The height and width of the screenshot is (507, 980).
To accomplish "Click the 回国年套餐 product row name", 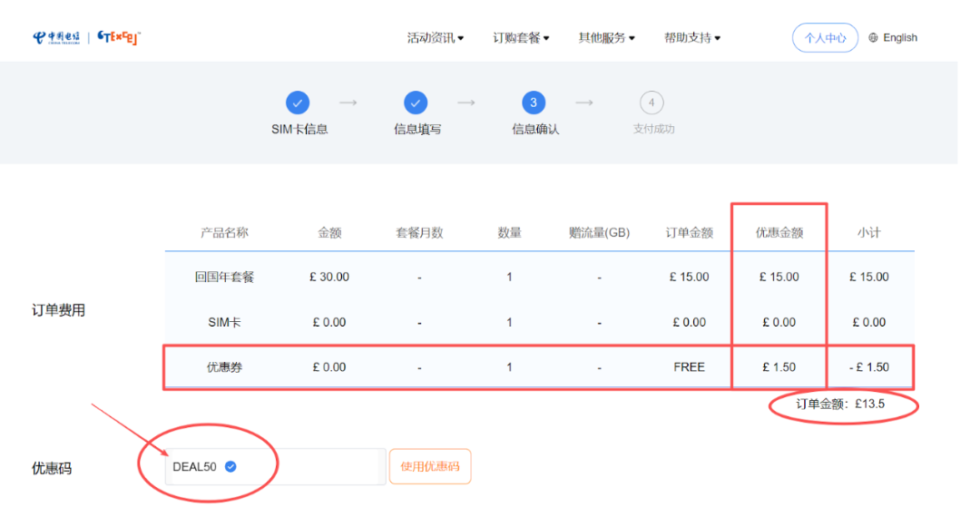I will 224,277.
